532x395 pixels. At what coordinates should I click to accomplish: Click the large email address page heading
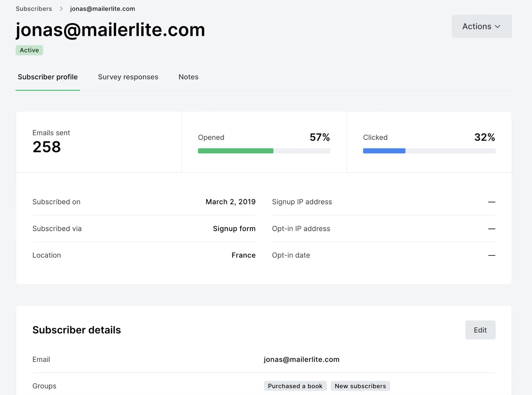[110, 29]
